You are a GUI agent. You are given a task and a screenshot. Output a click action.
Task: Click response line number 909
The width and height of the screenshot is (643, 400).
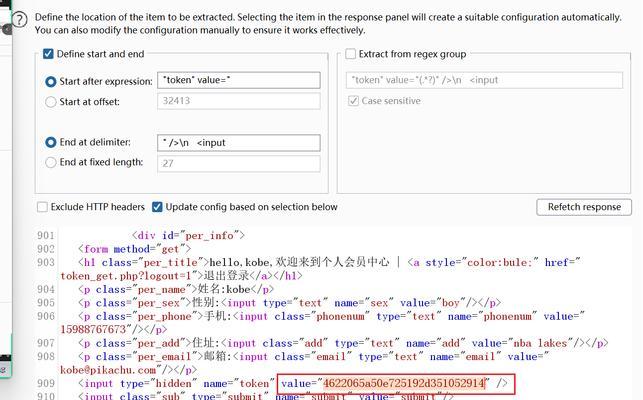(46, 384)
